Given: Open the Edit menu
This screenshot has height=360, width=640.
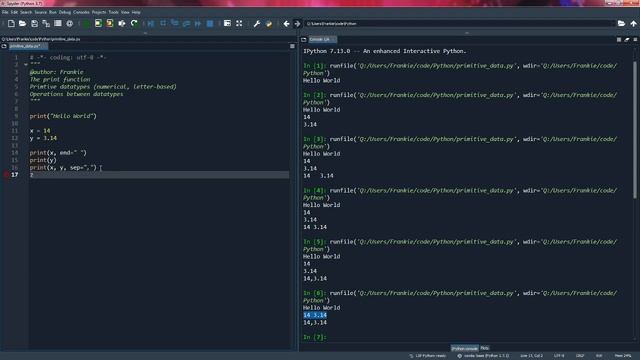Looking at the screenshot, I should (14, 12).
